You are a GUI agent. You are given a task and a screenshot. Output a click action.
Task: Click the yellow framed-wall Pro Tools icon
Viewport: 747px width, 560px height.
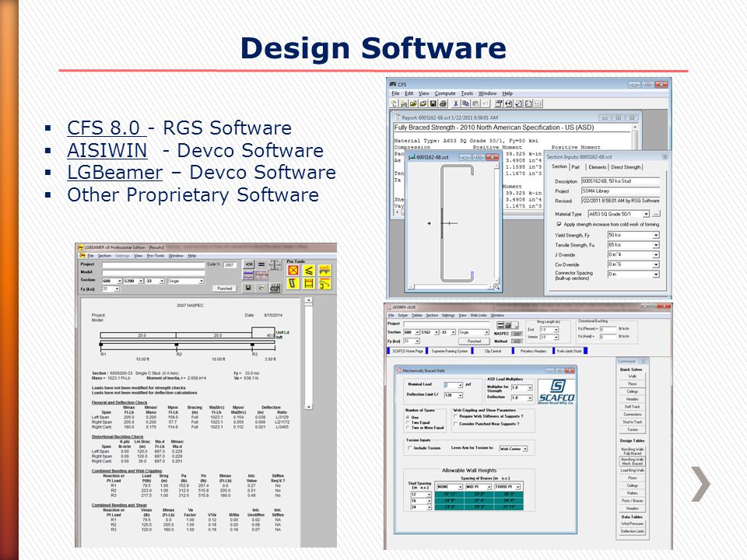[x=309, y=283]
